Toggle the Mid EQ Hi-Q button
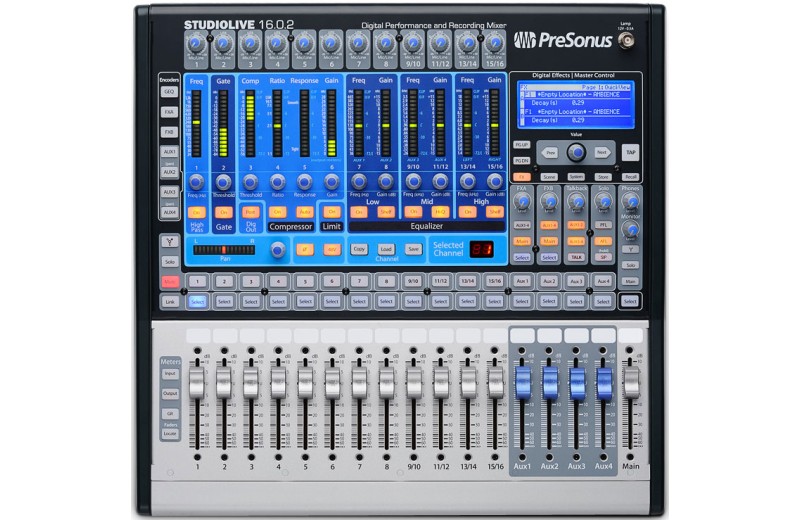Screen dimensions: 800x520 coord(440,212)
